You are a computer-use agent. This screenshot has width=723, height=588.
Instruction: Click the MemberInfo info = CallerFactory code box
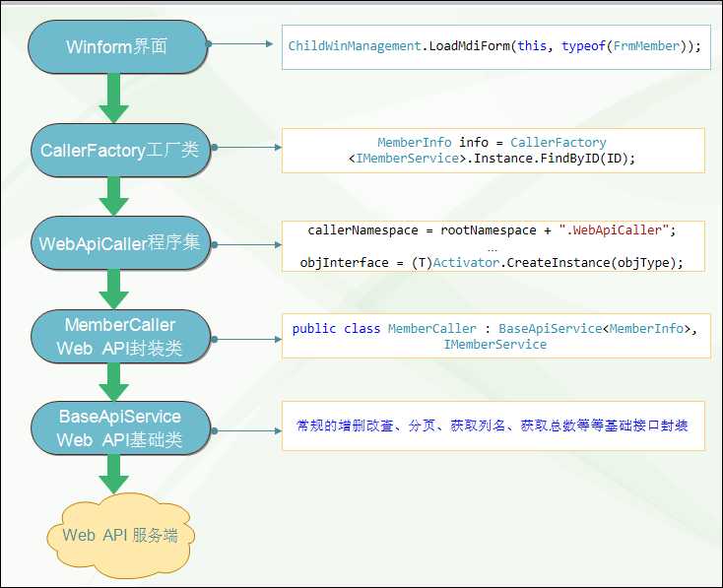[493, 151]
